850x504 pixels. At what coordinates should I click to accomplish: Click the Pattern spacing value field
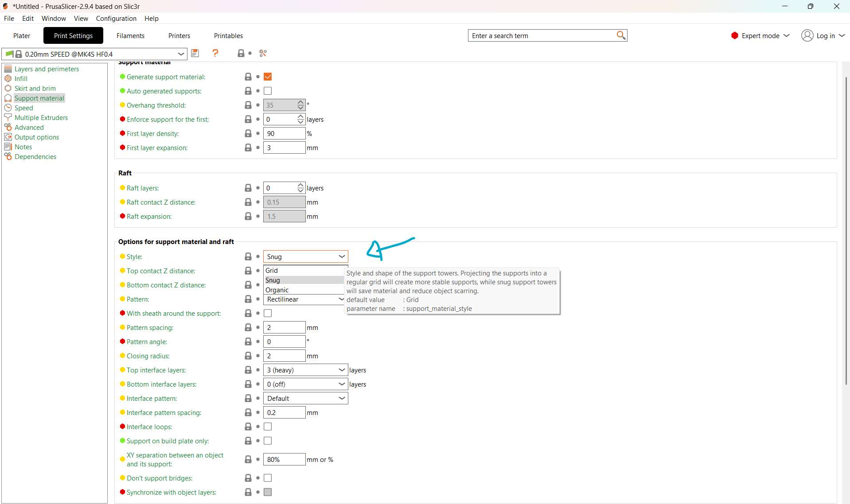click(x=284, y=327)
